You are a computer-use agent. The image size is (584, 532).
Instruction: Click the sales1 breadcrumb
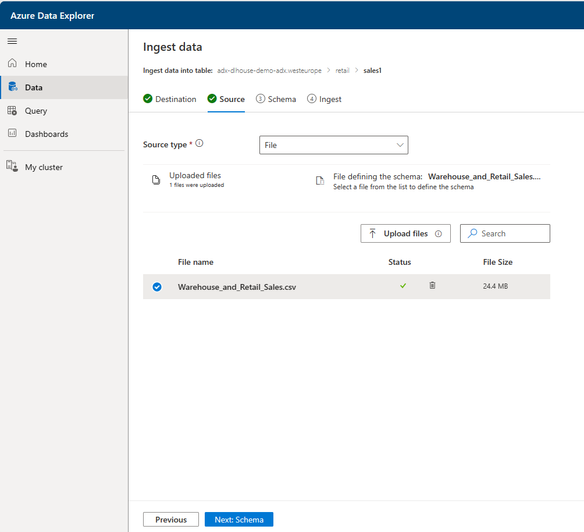[x=372, y=70]
